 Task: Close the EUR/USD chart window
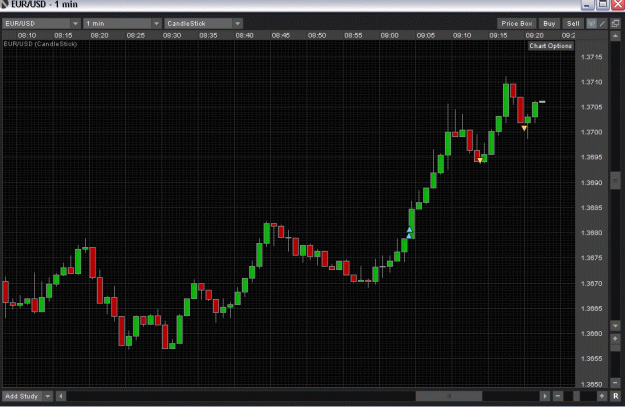tap(618, 4)
